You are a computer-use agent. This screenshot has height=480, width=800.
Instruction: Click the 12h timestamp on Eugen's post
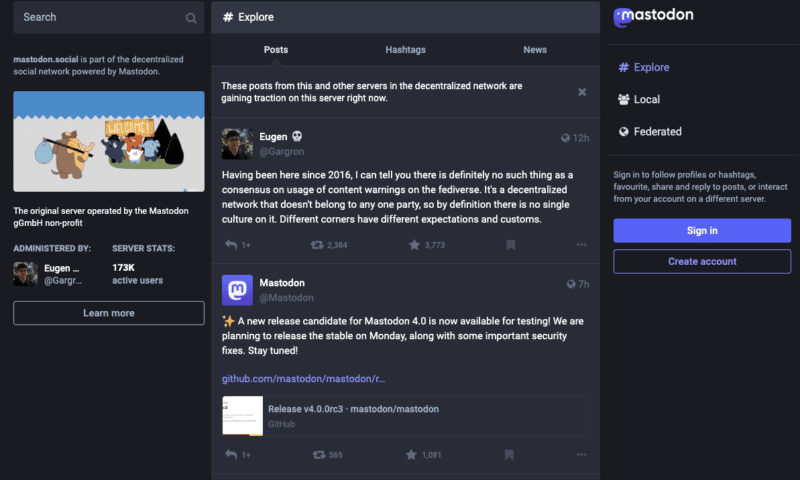[x=581, y=138]
